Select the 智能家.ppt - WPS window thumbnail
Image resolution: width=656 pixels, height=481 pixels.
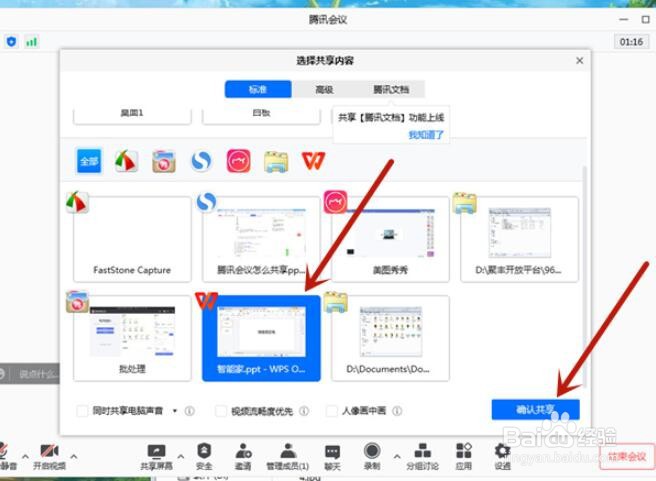pyautogui.click(x=261, y=338)
